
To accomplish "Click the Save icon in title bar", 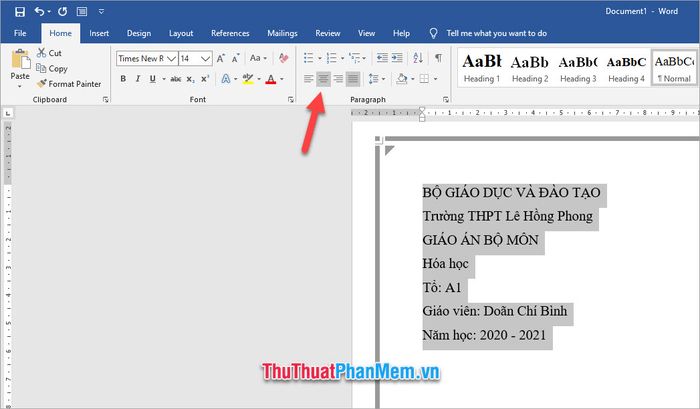I will click(17, 11).
